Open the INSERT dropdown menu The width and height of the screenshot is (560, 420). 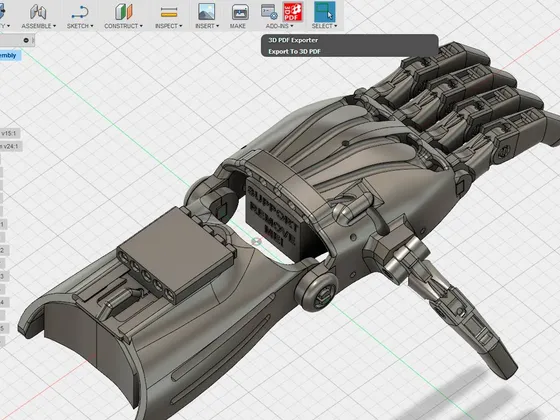click(x=207, y=26)
